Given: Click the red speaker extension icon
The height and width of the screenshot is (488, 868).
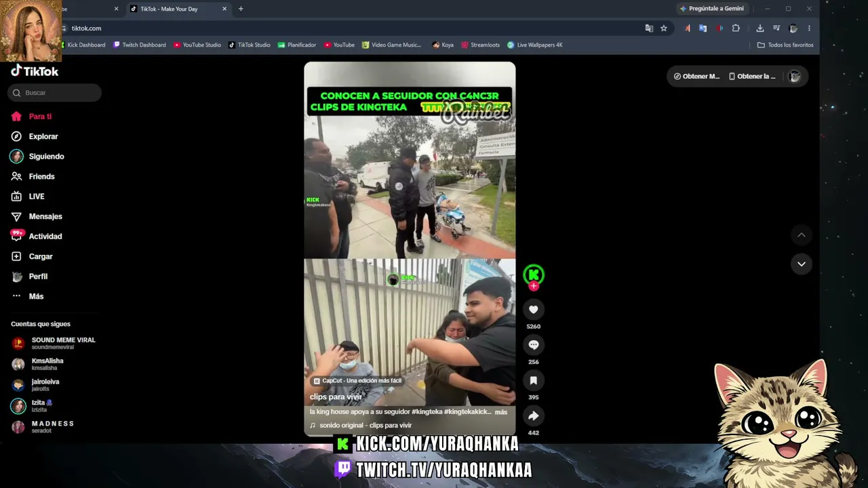Looking at the screenshot, I should [719, 28].
